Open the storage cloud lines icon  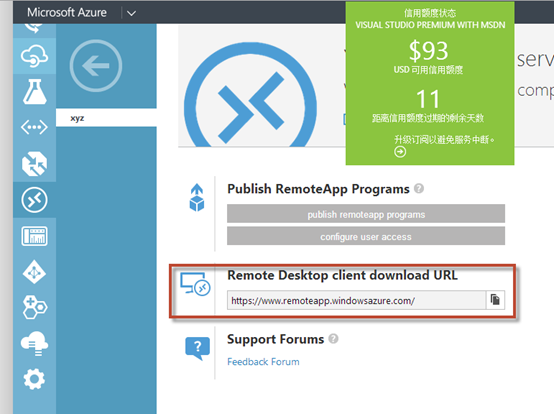pyautogui.click(x=34, y=343)
